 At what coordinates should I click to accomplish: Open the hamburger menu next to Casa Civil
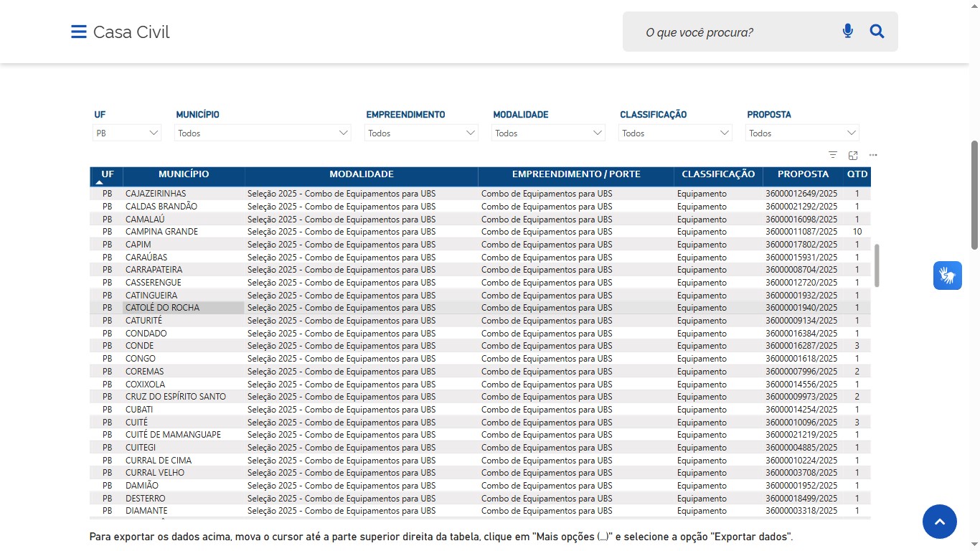point(78,32)
